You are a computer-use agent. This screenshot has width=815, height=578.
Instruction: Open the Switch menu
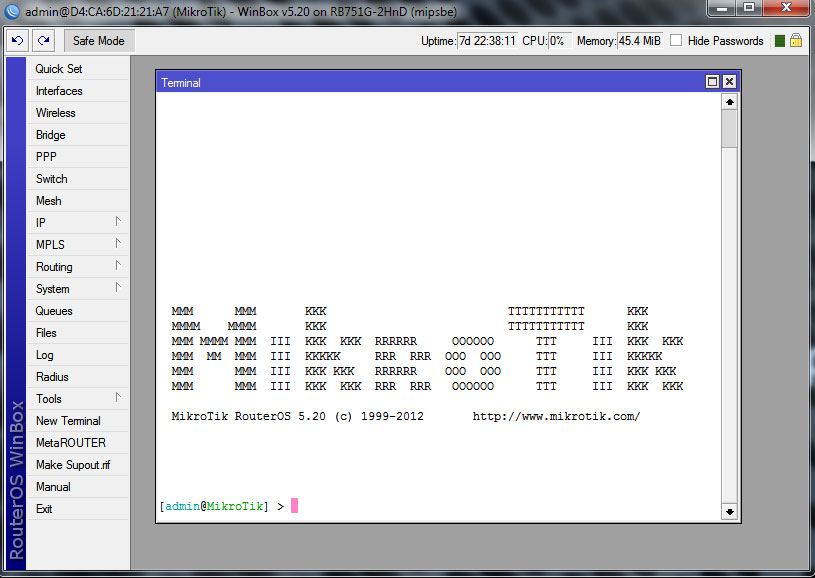77,179
